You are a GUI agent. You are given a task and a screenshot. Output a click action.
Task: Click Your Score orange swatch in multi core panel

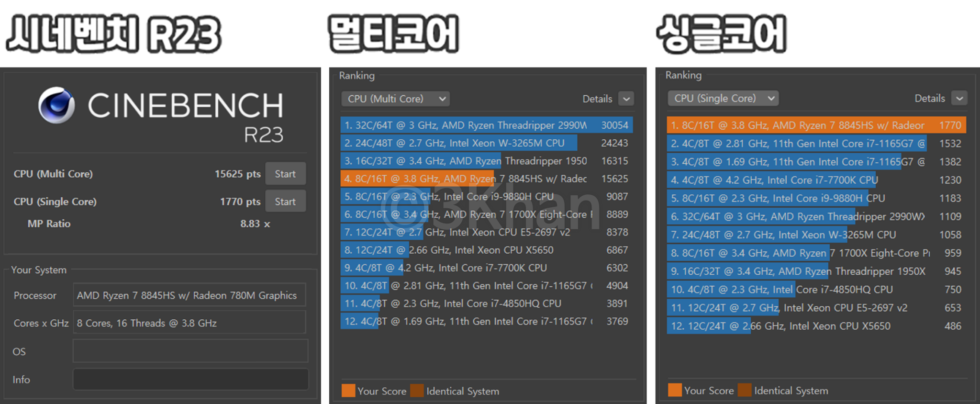coord(348,391)
